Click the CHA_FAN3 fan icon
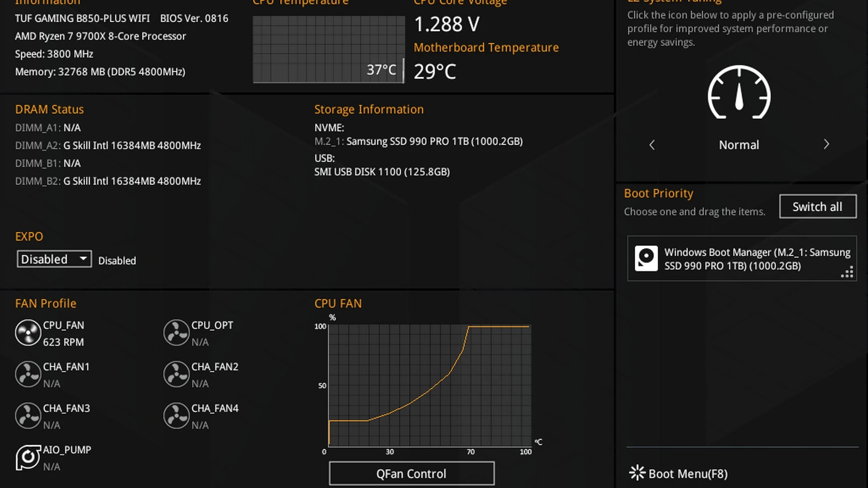The image size is (868, 488). pyautogui.click(x=28, y=416)
